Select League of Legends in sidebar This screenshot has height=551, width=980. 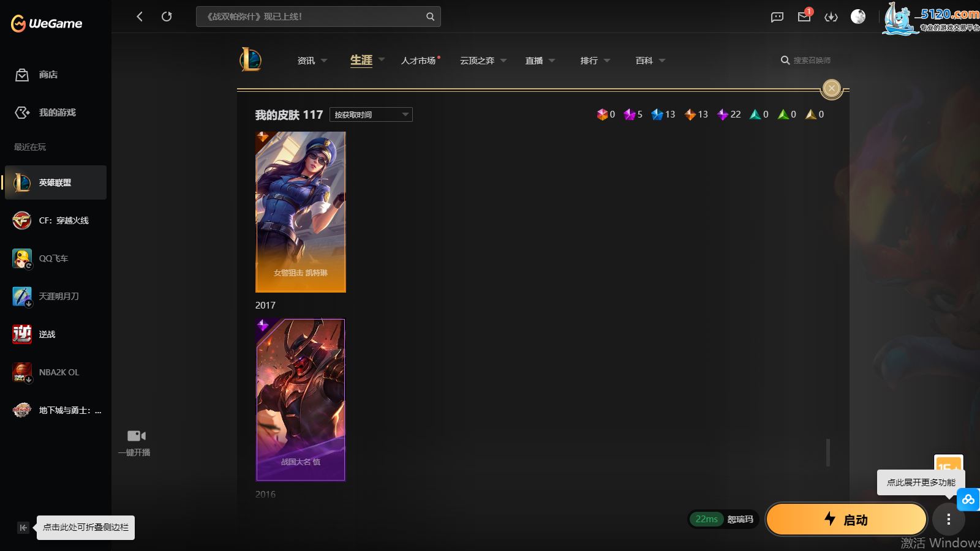tap(56, 182)
